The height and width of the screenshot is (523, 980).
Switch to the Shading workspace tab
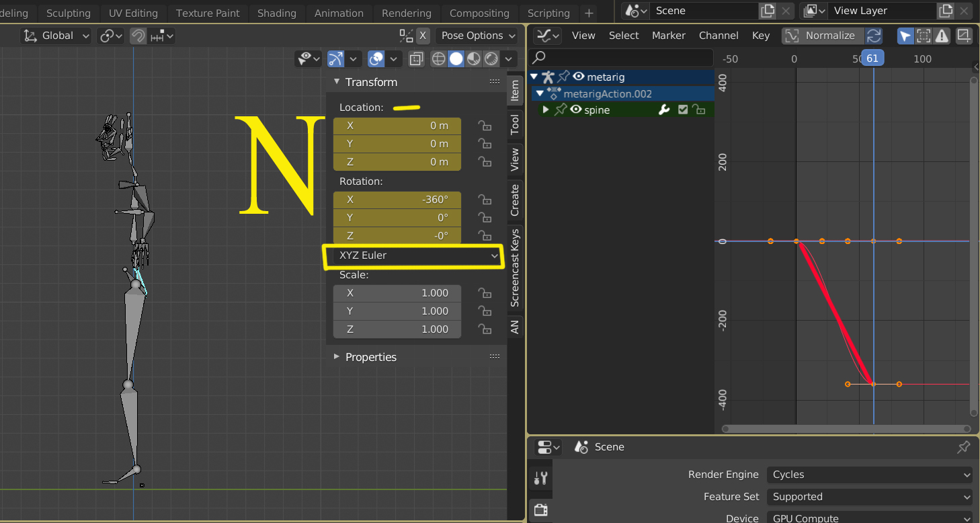pyautogui.click(x=276, y=13)
